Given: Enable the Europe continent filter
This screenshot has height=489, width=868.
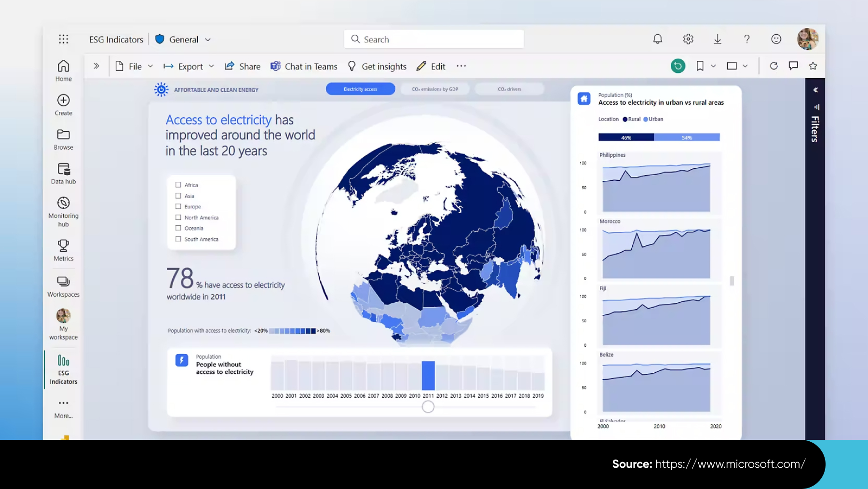Looking at the screenshot, I should coord(178,206).
